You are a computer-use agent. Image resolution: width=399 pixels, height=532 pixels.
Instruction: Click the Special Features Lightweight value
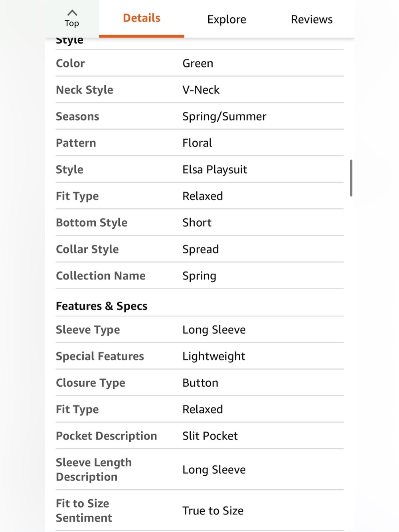point(214,356)
